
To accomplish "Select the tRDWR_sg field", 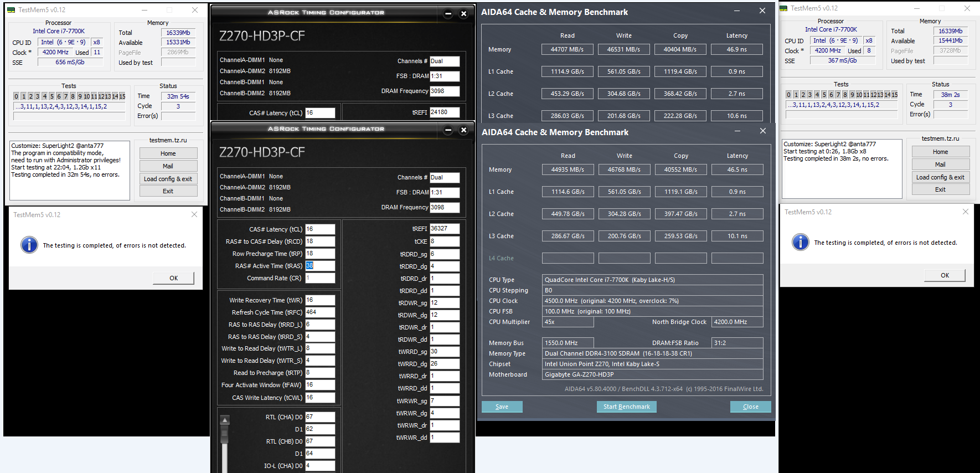I will pyautogui.click(x=445, y=303).
